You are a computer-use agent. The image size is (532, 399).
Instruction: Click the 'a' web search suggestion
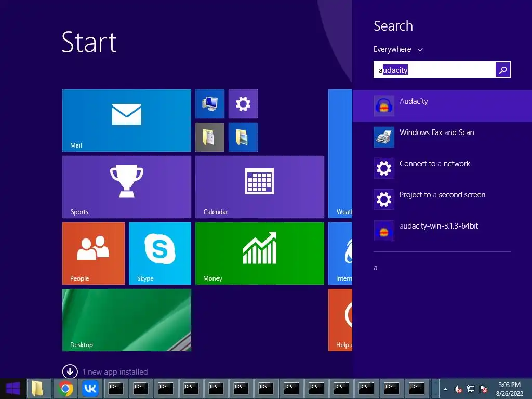pos(375,268)
